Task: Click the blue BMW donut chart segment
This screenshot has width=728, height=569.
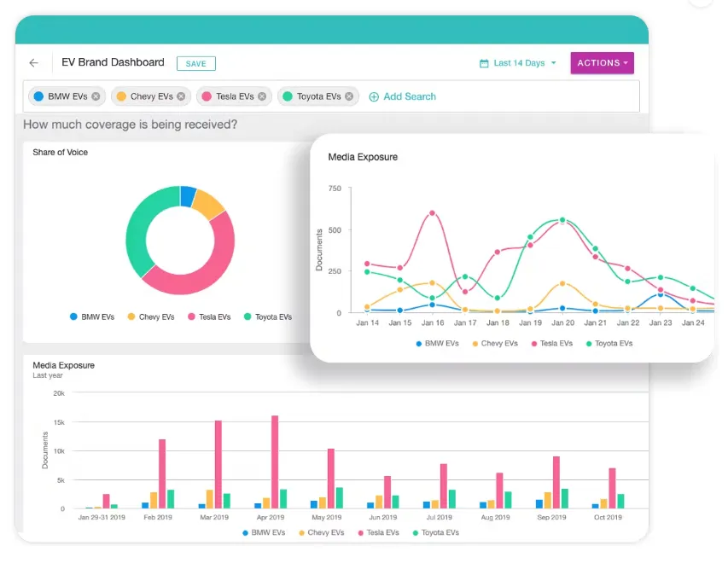Action: pyautogui.click(x=188, y=196)
